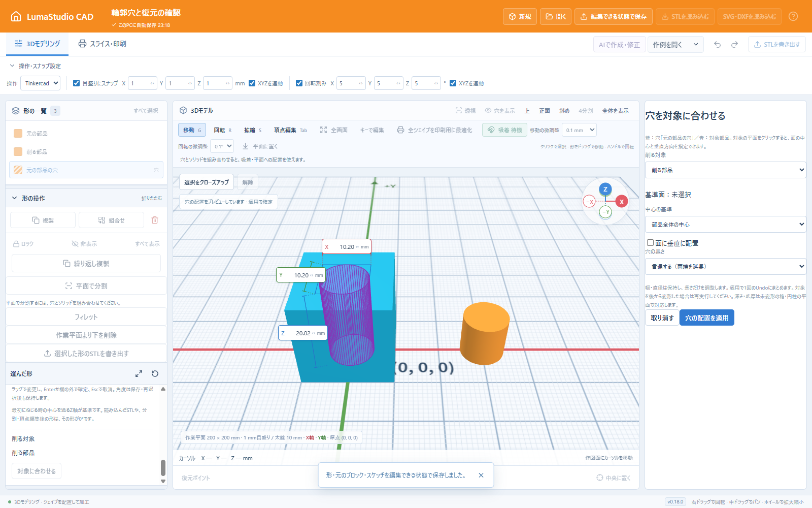
Task: Switch to 3Dモデリング tab
Action: [x=37, y=44]
